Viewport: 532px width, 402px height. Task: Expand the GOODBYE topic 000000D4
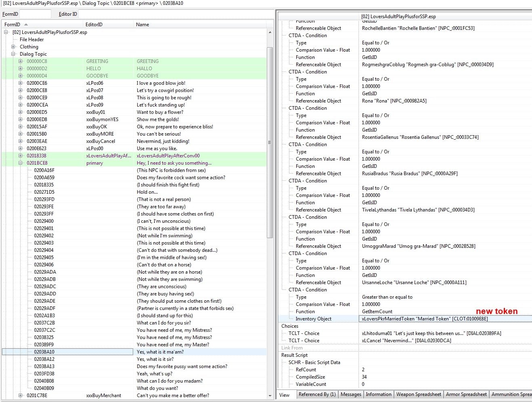pos(21,76)
